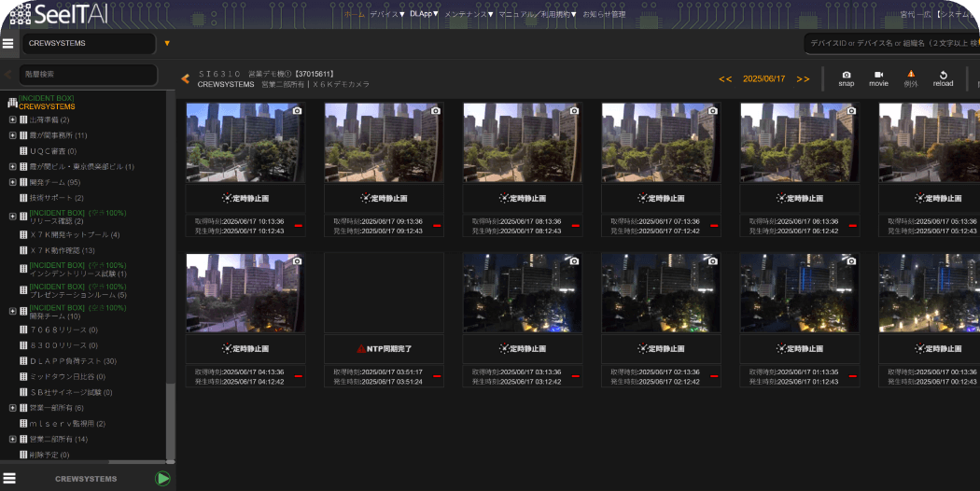
Task: Click the snap camera icon
Action: point(846,75)
